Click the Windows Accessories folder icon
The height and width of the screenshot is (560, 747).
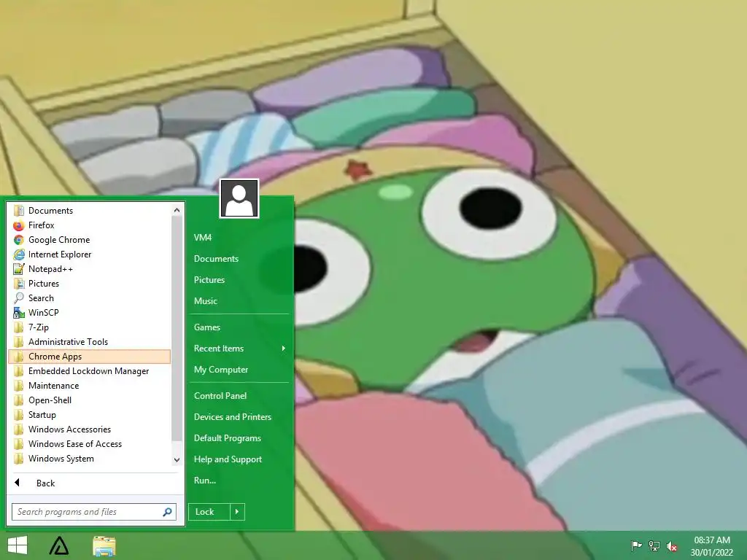pos(18,429)
